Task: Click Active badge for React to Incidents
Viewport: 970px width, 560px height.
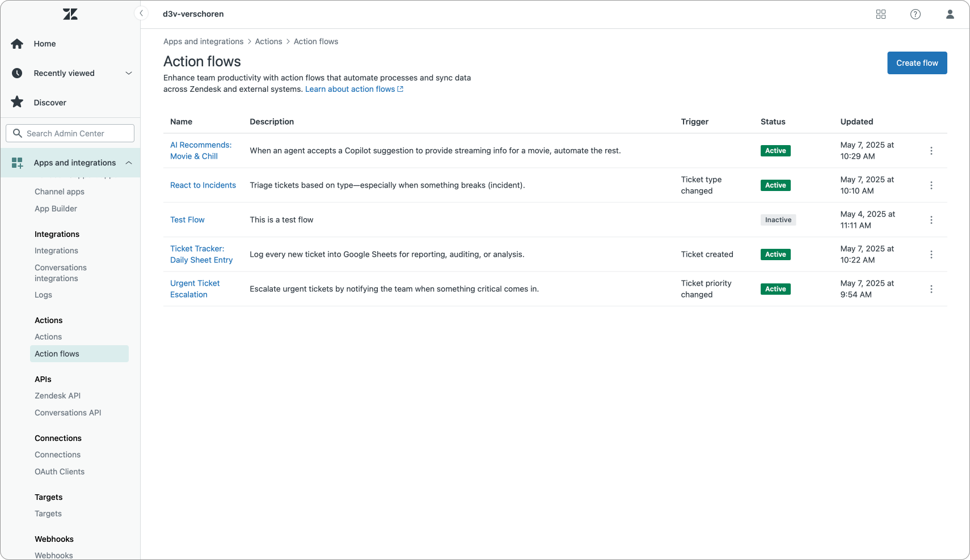Action: [x=775, y=185]
